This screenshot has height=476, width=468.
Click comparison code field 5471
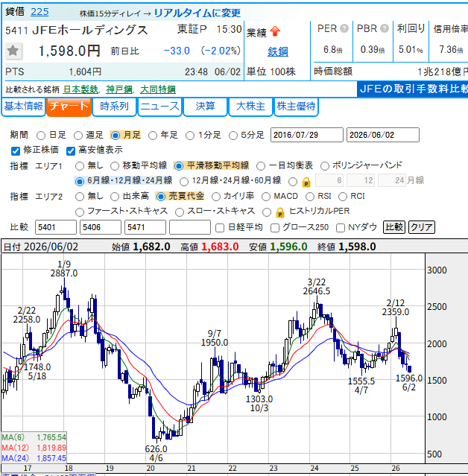click(x=145, y=227)
